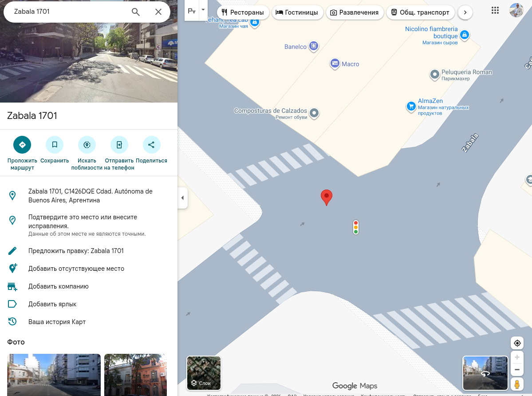
Task: Expand more categories with the right chevron
Action: pyautogui.click(x=465, y=12)
